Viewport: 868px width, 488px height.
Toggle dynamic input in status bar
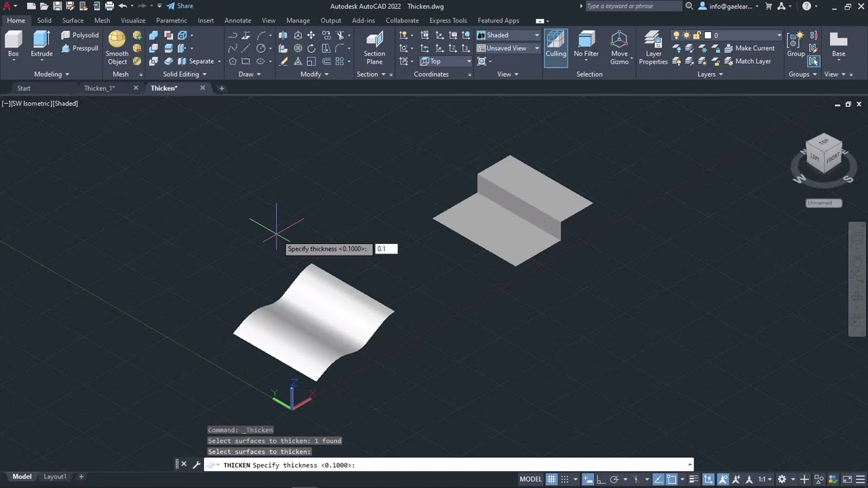[x=588, y=479]
